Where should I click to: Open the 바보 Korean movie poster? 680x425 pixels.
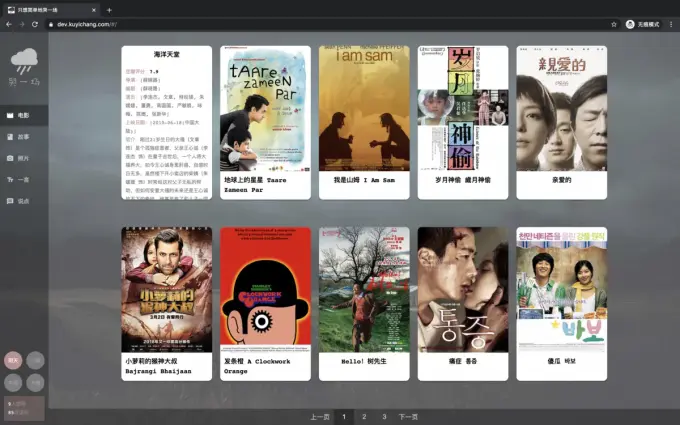pos(562,289)
